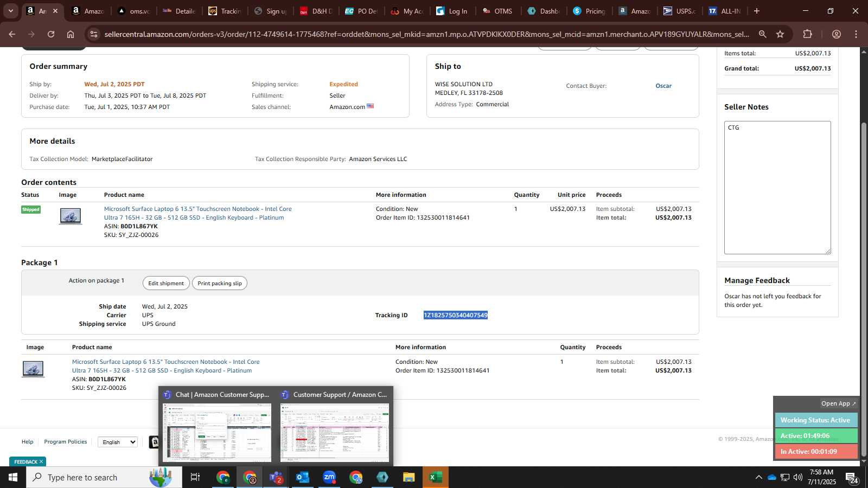Open Outlook from the taskbar
The width and height of the screenshot is (868, 488).
[x=303, y=477]
